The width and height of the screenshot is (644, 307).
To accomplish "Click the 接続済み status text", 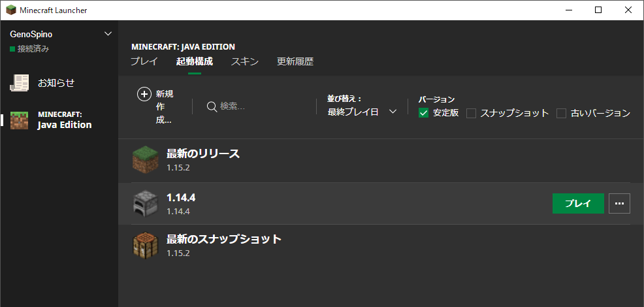I will tap(33, 50).
